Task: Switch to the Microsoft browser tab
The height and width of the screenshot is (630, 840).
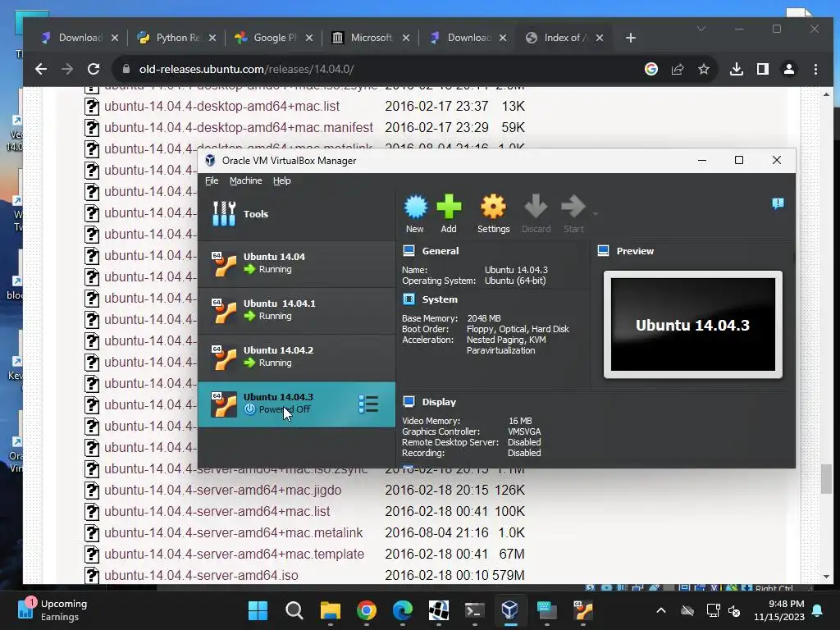Action: point(370,38)
